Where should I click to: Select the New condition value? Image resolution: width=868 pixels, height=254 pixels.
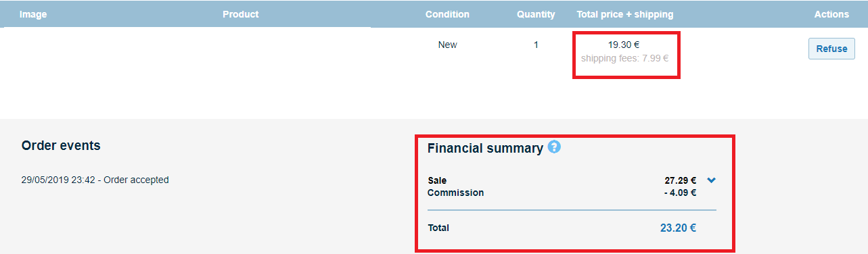point(447,45)
